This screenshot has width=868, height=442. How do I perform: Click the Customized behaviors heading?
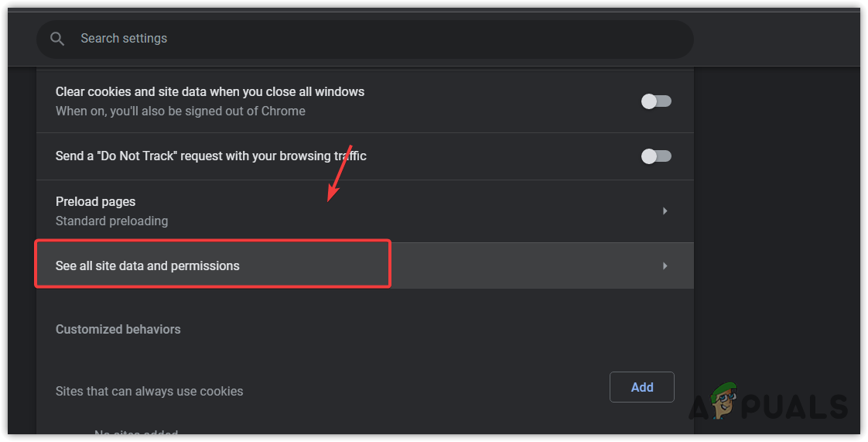click(118, 329)
